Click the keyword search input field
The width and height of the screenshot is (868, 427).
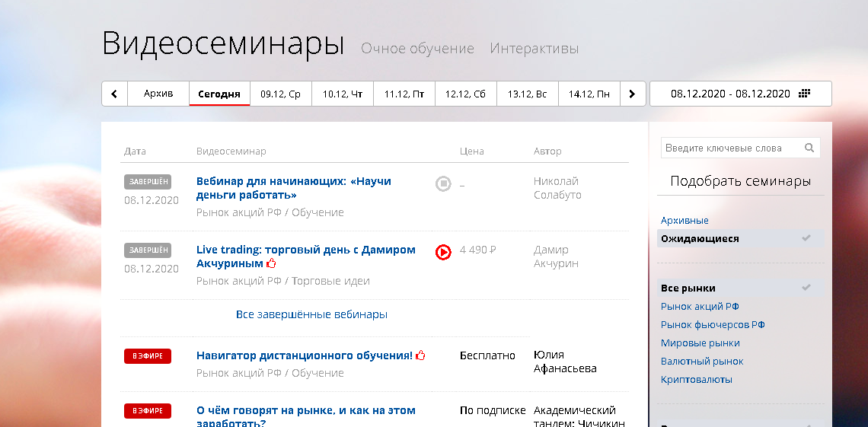[x=729, y=148]
